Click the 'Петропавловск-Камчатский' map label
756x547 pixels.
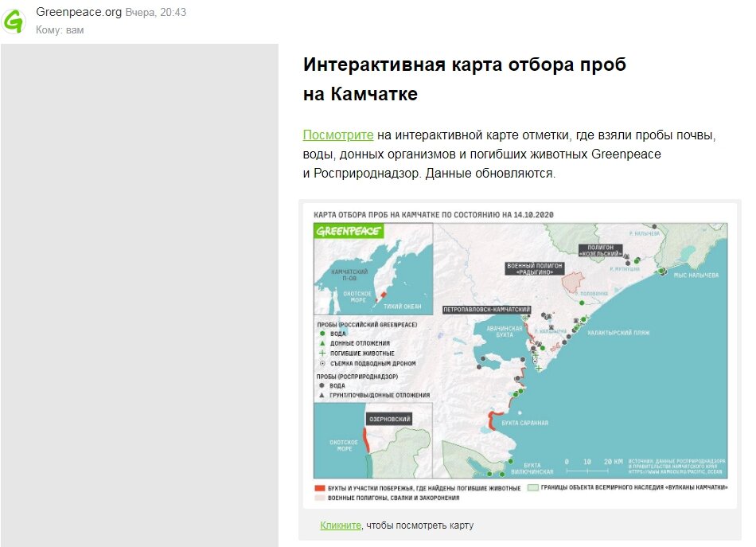(486, 309)
